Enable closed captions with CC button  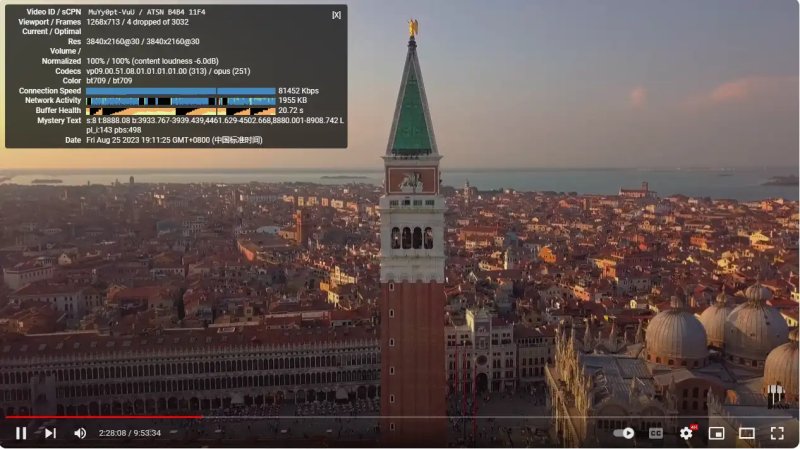(656, 433)
